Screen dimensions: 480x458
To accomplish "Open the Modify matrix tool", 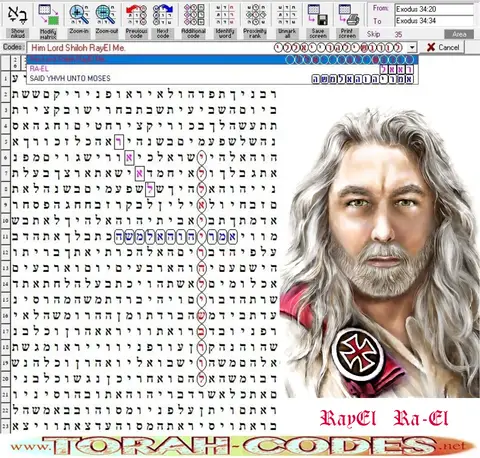I will (48, 14).
